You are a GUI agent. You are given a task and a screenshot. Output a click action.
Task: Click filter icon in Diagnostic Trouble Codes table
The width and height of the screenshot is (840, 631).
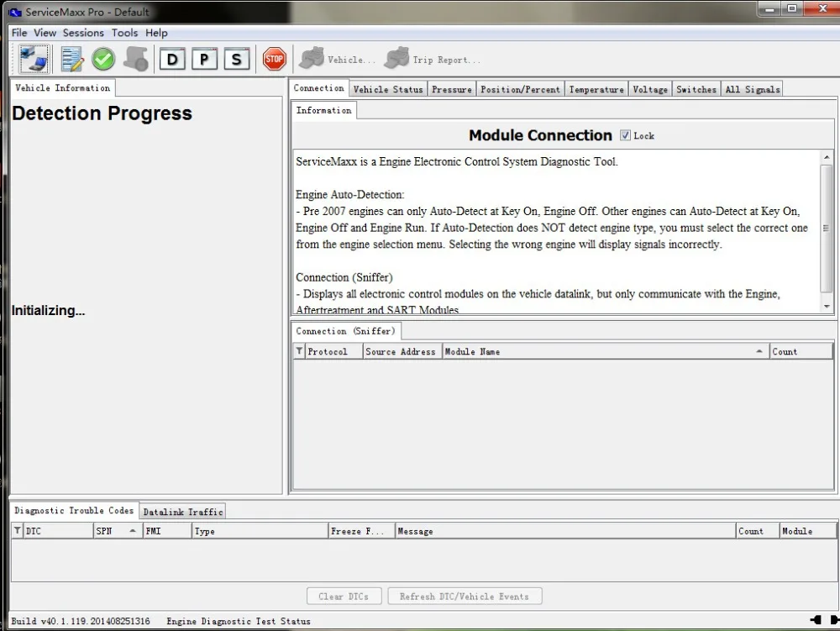pyautogui.click(x=18, y=530)
